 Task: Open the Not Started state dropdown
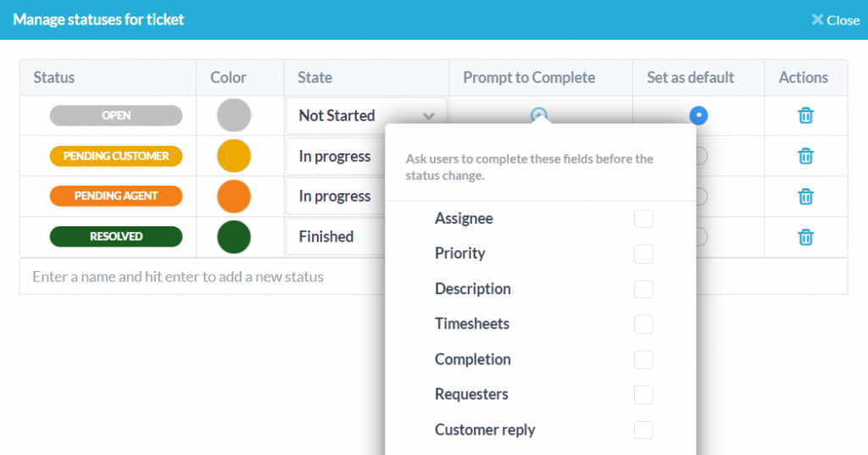pyautogui.click(x=366, y=115)
